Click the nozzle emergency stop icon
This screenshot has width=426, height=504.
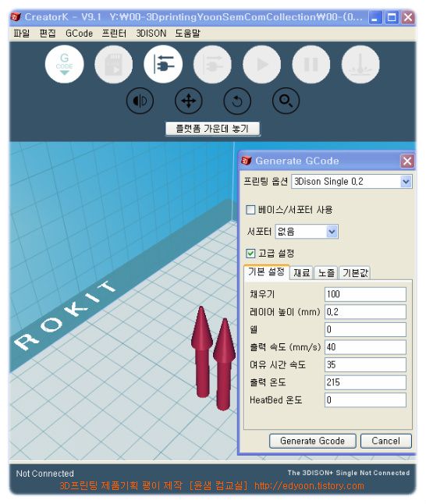tap(360, 64)
